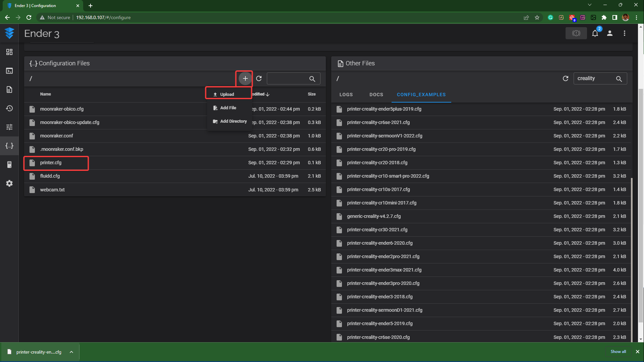Open the Tune sliders sidebar icon
Screen dimensions: 644x362
tap(9, 127)
